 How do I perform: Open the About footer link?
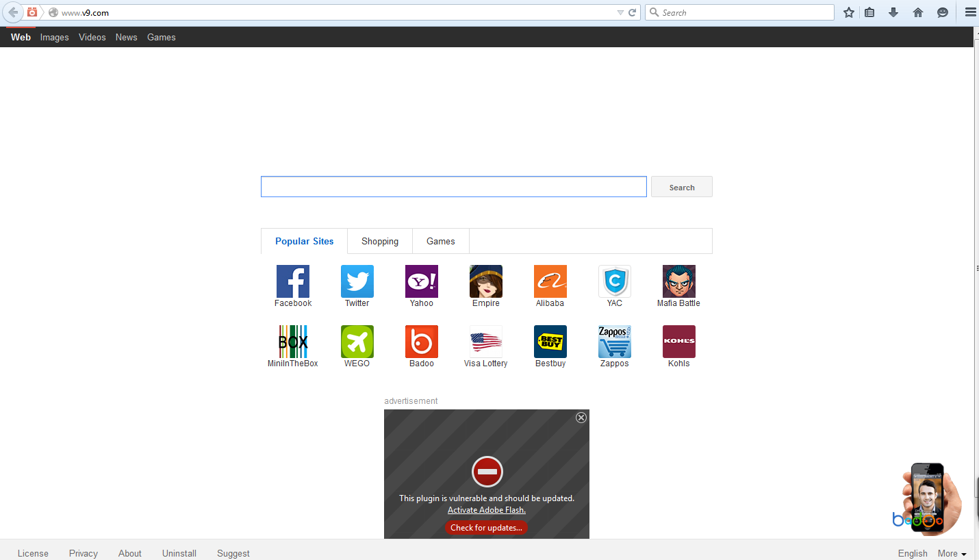point(130,553)
